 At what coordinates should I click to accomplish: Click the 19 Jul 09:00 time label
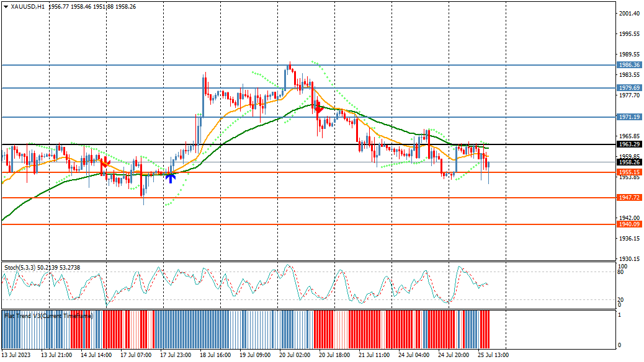(254, 355)
